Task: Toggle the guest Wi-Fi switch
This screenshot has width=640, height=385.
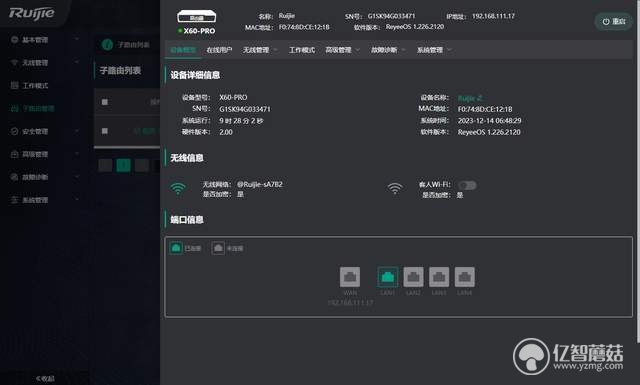Action: coord(467,185)
